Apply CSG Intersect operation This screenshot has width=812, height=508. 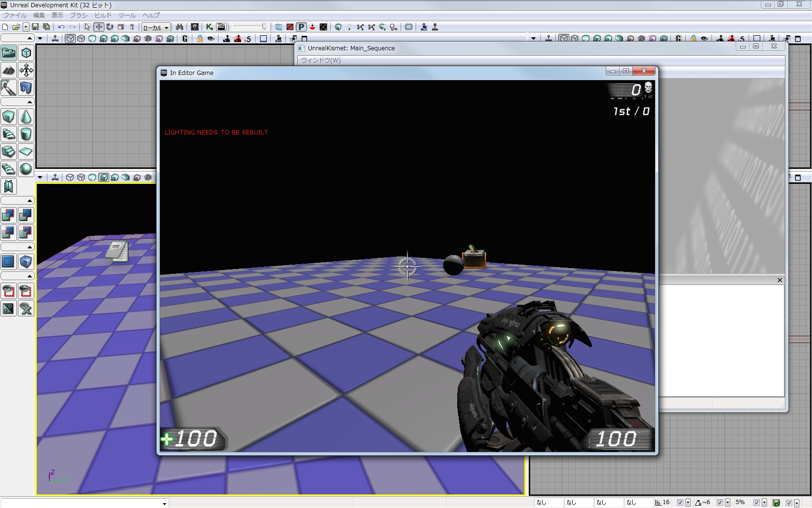click(9, 233)
